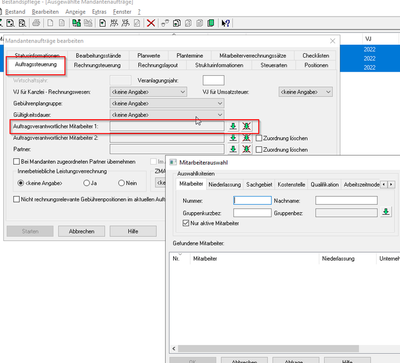Select Ja for Innerbetriebliche Leistungsverrechnung
This screenshot has height=363, width=400.
coord(86,183)
